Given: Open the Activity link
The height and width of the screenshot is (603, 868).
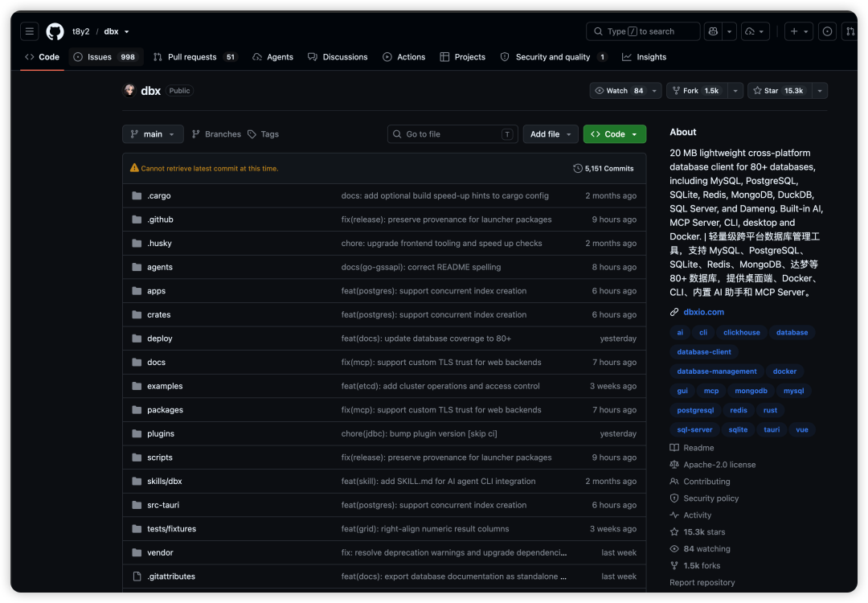Looking at the screenshot, I should click(697, 515).
